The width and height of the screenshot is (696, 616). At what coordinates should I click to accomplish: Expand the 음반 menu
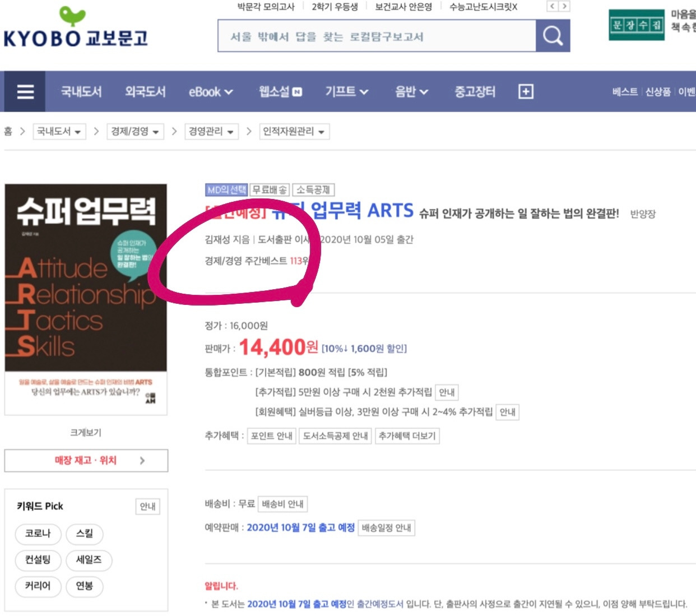411,91
